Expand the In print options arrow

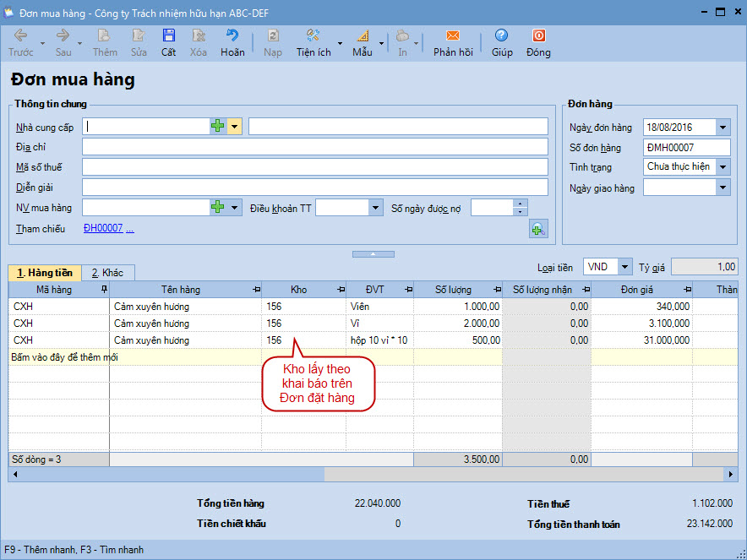(416, 43)
